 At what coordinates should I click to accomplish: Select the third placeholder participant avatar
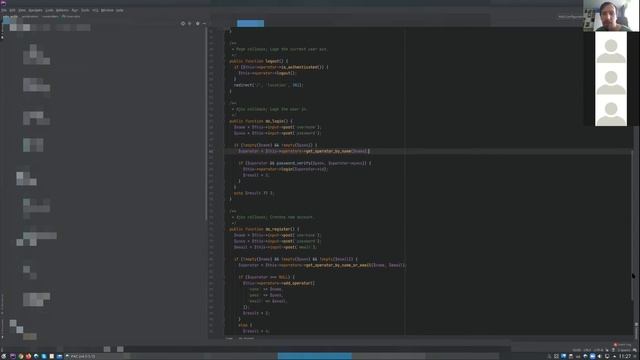click(611, 111)
